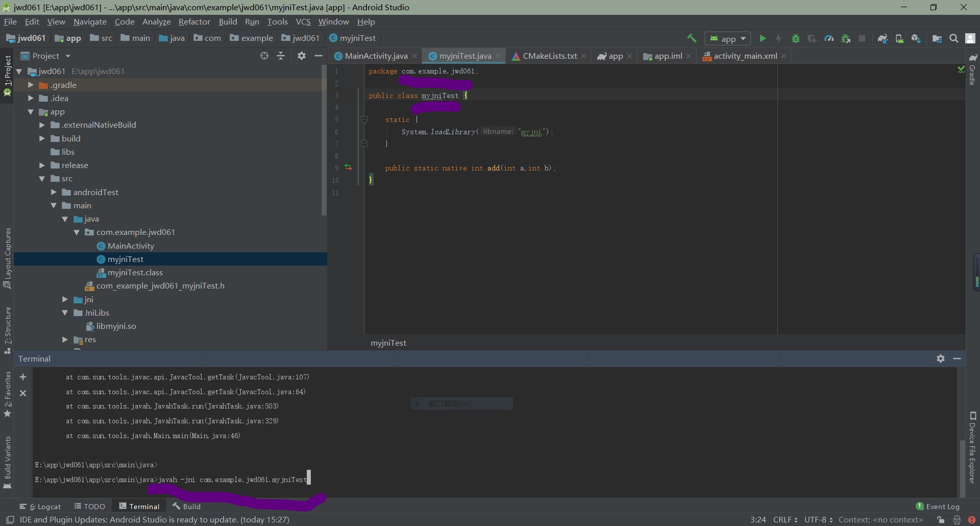The height and width of the screenshot is (526, 980).
Task: Click the Project tree vertical scrollbar
Action: 324,140
